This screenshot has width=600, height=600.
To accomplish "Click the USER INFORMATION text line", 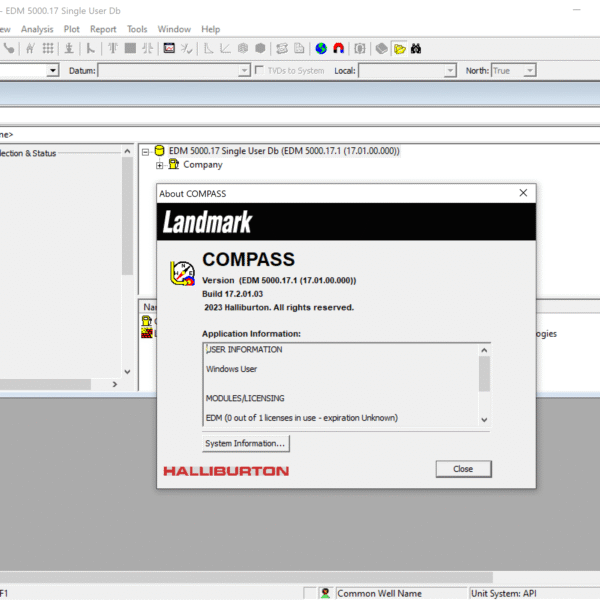I will click(244, 349).
